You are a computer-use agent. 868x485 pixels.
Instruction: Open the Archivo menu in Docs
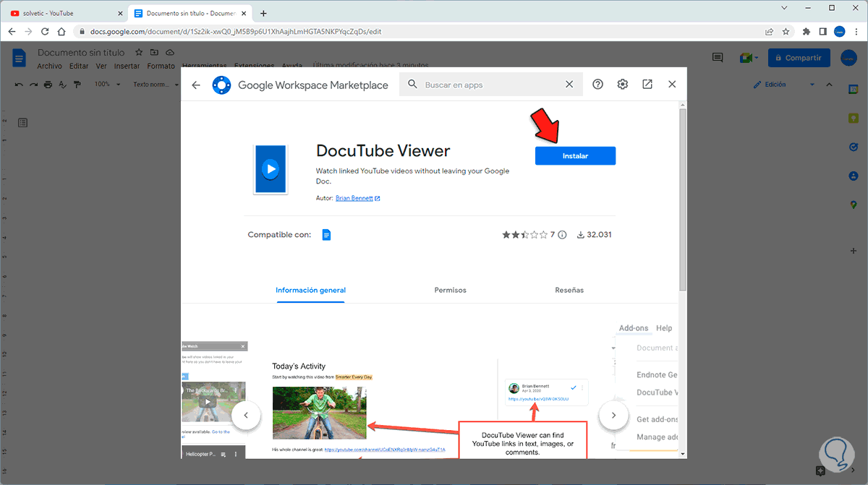tap(50, 66)
